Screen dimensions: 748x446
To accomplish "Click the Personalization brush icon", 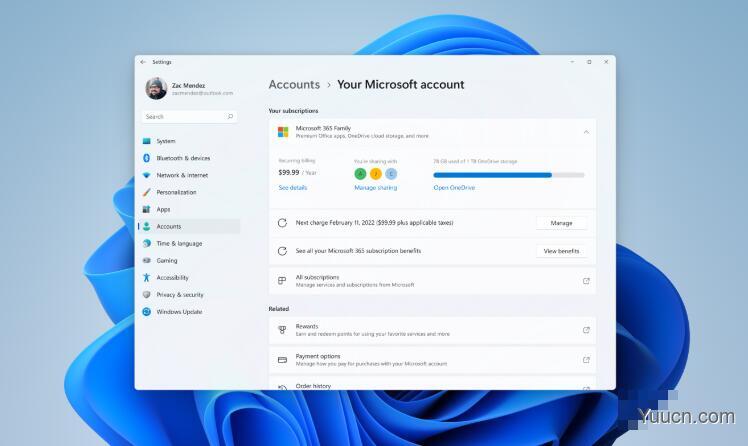I will [x=146, y=192].
